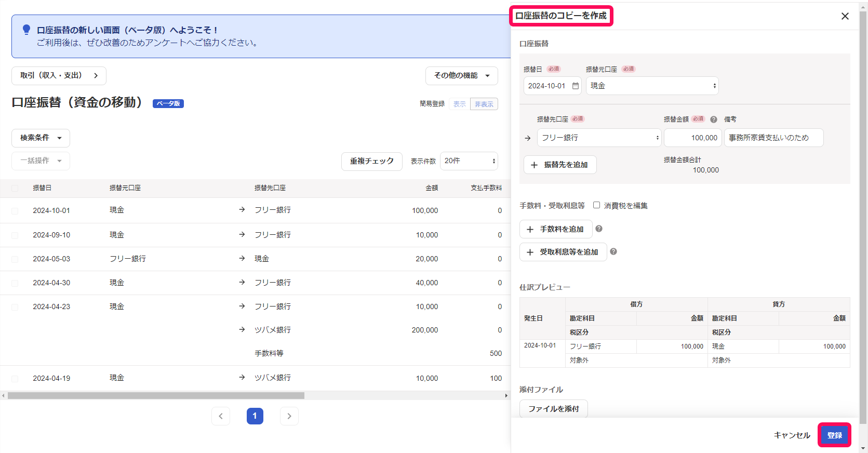The width and height of the screenshot is (868, 453).
Task: Open 一括操作 dropdown
Action: pyautogui.click(x=41, y=161)
